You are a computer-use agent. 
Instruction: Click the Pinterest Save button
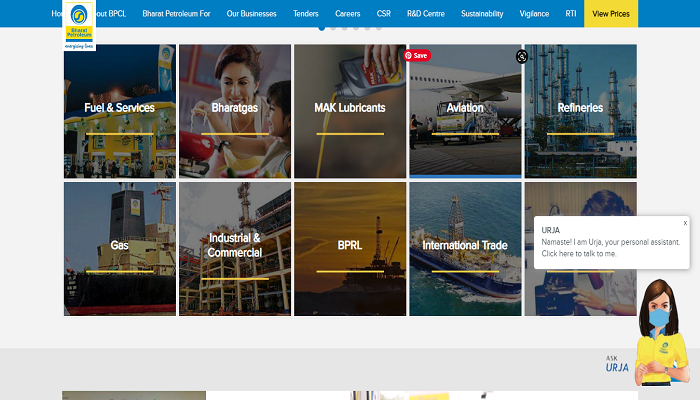point(416,56)
